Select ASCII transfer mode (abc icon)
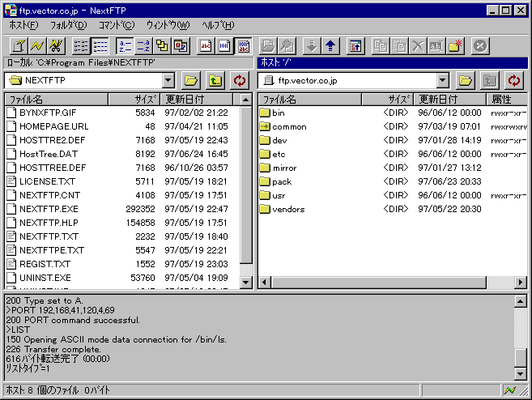The image size is (532, 400). point(206,46)
